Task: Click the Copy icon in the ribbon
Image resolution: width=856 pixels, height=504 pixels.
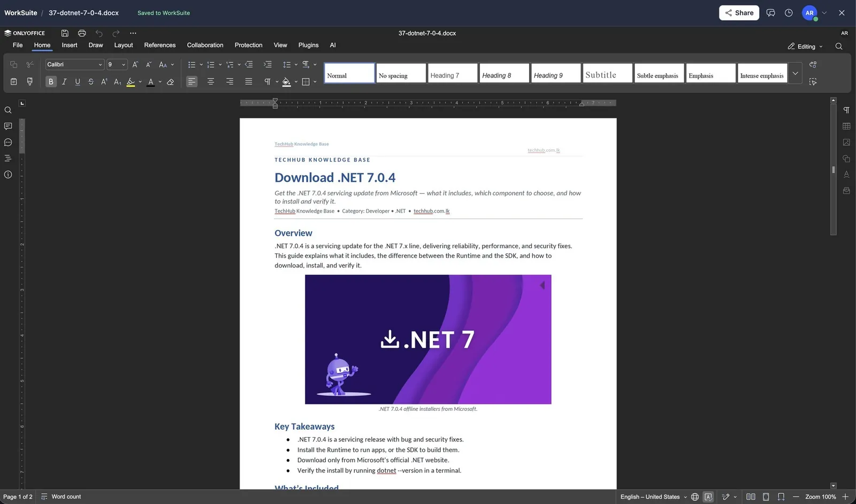Action: 14,65
